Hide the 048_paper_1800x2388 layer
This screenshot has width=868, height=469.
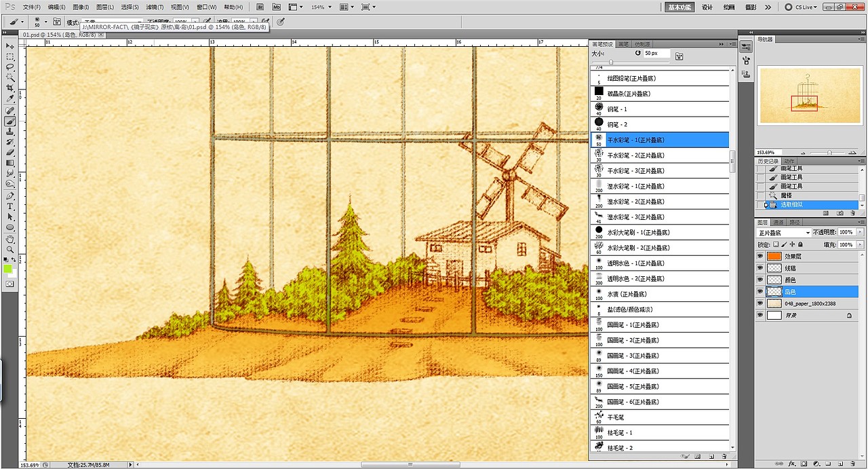point(760,303)
